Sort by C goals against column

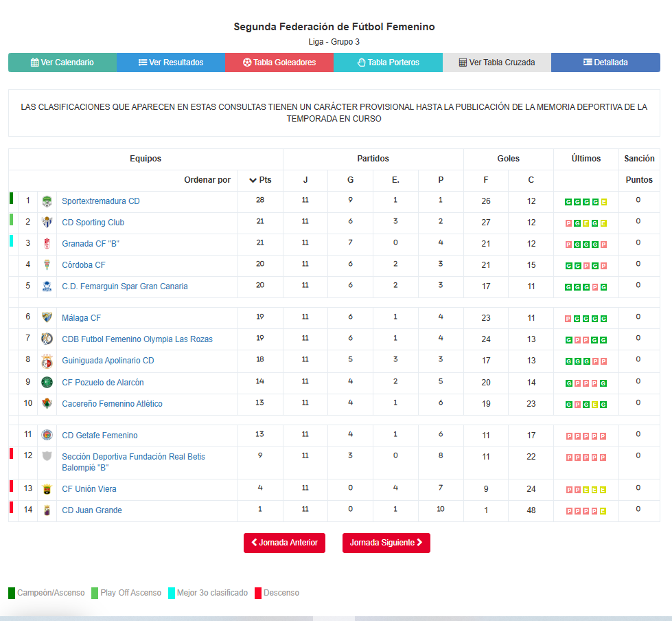pyautogui.click(x=531, y=180)
